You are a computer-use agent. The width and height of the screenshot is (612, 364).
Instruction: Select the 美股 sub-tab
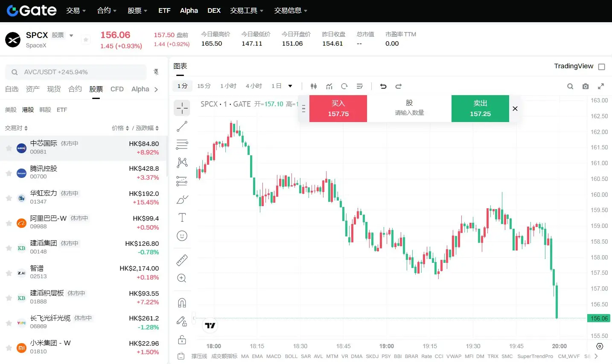pos(11,110)
